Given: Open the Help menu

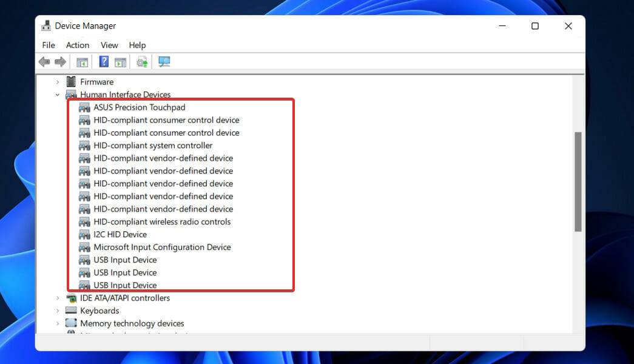Looking at the screenshot, I should point(137,45).
